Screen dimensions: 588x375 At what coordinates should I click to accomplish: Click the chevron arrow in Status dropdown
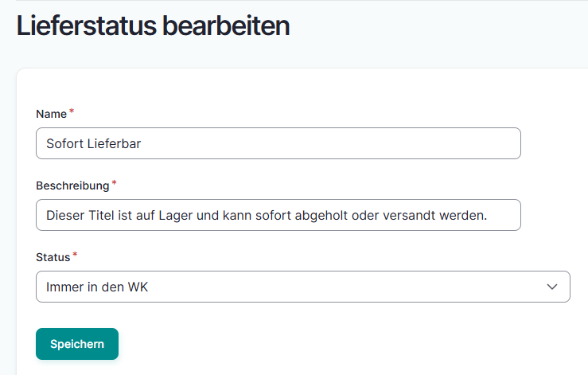tap(552, 287)
